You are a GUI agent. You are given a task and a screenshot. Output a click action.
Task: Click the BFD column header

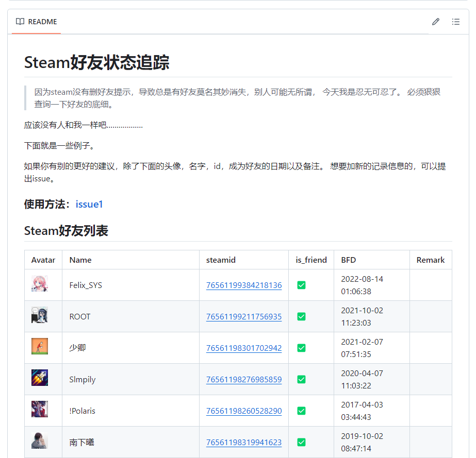click(x=348, y=260)
